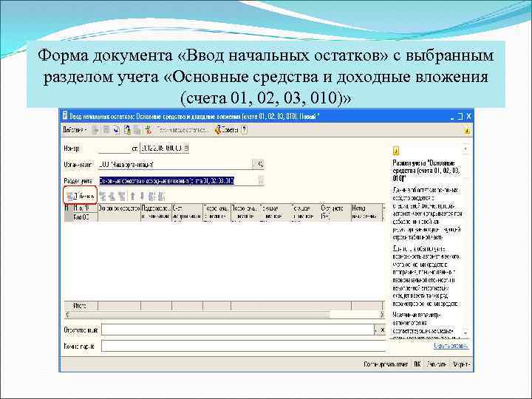
Task: Open the calendar picker beside the date
Action: [x=187, y=149]
